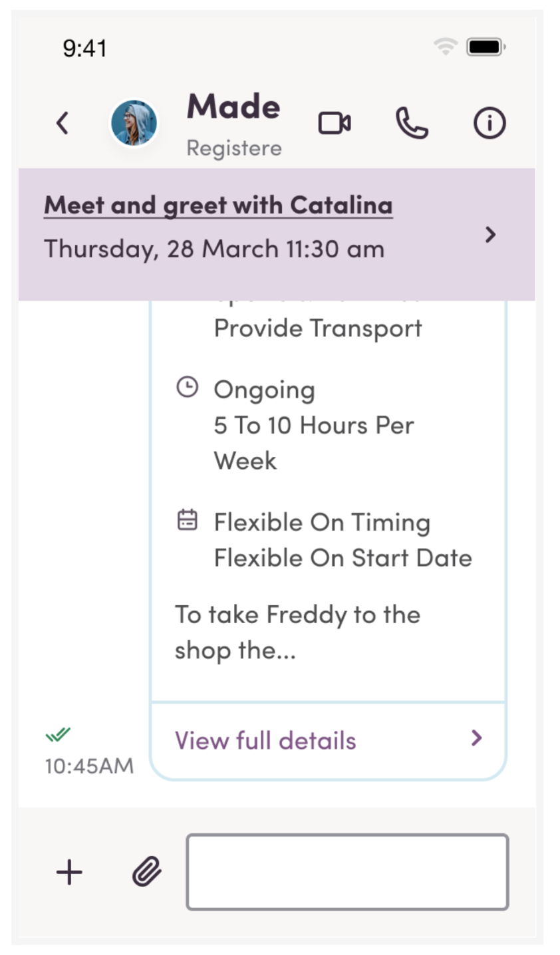Expand job details via purple chevron
Screen dimensions: 560x955
(476, 738)
